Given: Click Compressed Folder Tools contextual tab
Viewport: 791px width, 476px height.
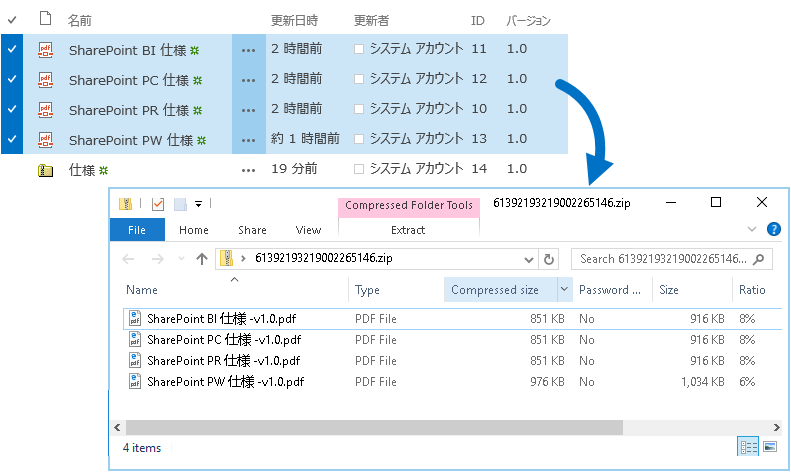Looking at the screenshot, I should tap(409, 206).
